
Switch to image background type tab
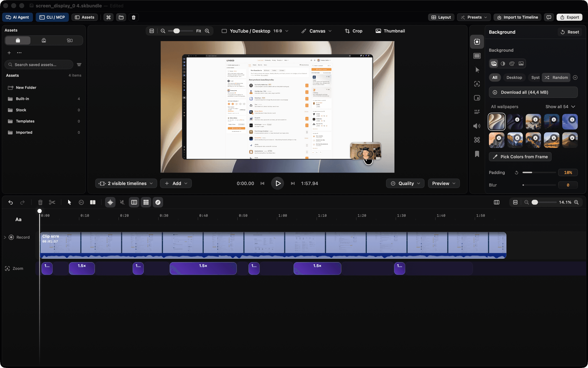[521, 64]
